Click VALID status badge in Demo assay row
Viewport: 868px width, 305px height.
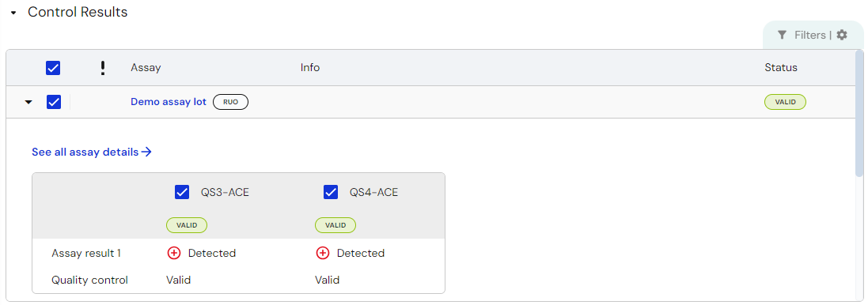click(x=785, y=102)
